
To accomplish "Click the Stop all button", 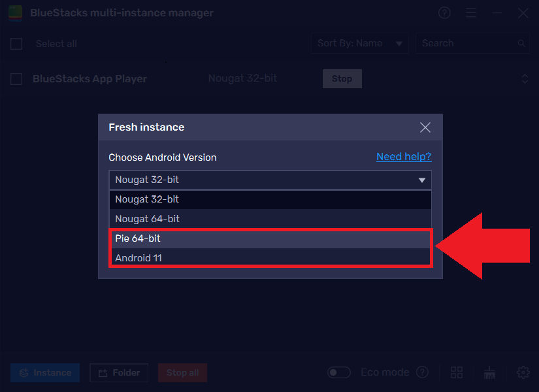I will (182, 373).
